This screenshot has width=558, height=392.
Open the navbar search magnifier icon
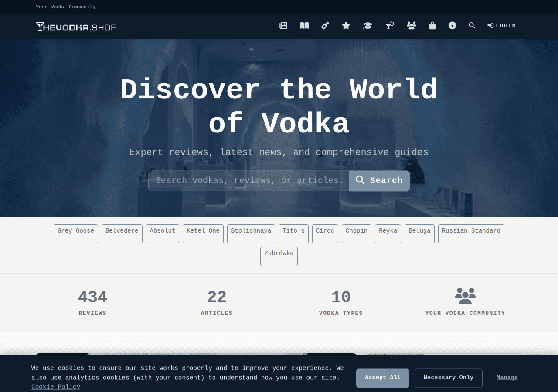pyautogui.click(x=472, y=26)
